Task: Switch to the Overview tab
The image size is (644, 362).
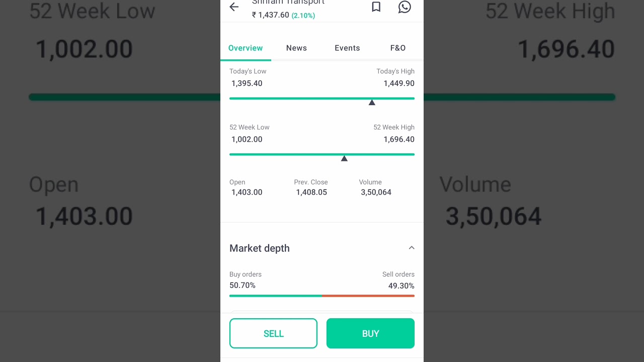Action: point(246,48)
